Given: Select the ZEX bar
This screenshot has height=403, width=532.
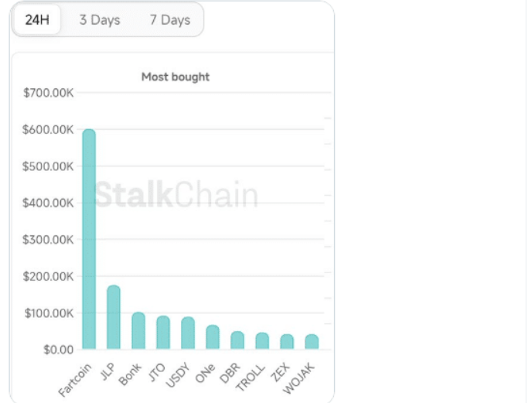Looking at the screenshot, I should coord(287,342).
